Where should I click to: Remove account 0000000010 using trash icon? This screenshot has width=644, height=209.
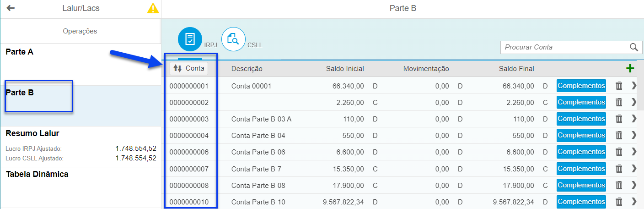tap(619, 202)
